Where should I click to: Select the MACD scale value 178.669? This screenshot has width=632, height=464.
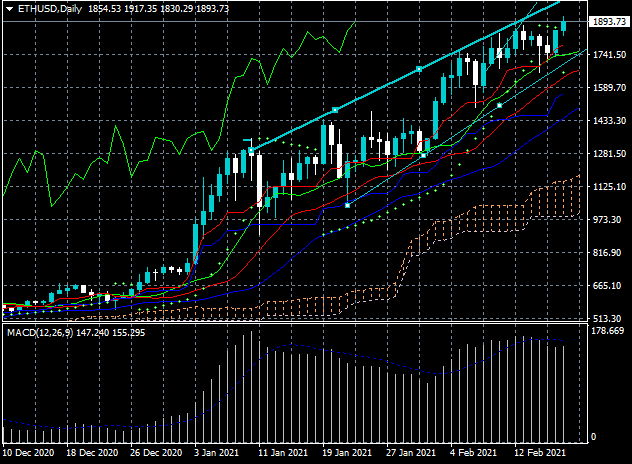pyautogui.click(x=607, y=331)
